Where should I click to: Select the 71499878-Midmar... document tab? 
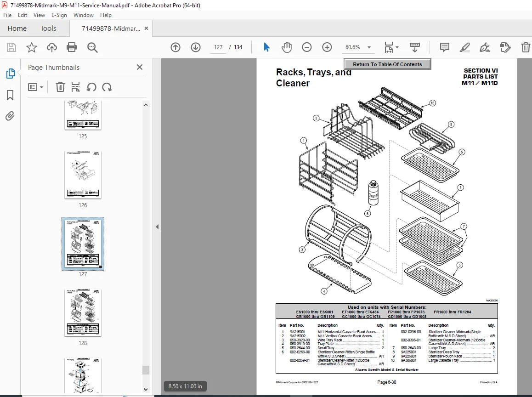(111, 28)
